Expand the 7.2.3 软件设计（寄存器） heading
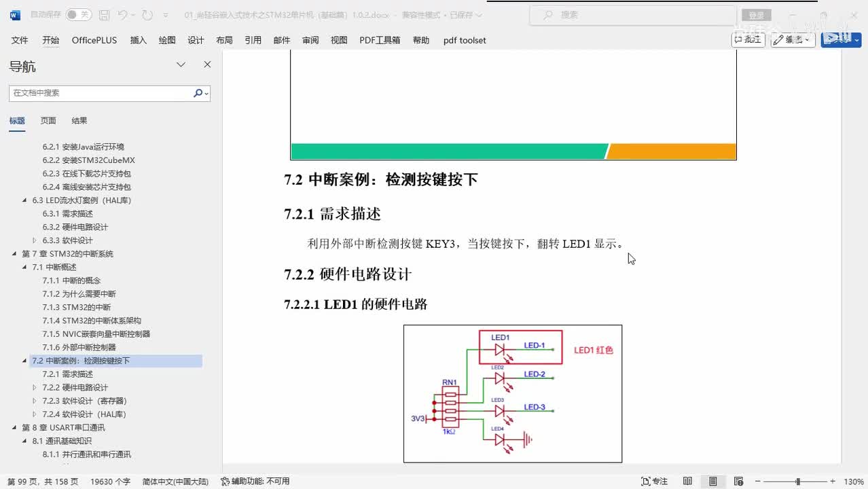Viewport: 868px width, 489px height. click(x=35, y=401)
